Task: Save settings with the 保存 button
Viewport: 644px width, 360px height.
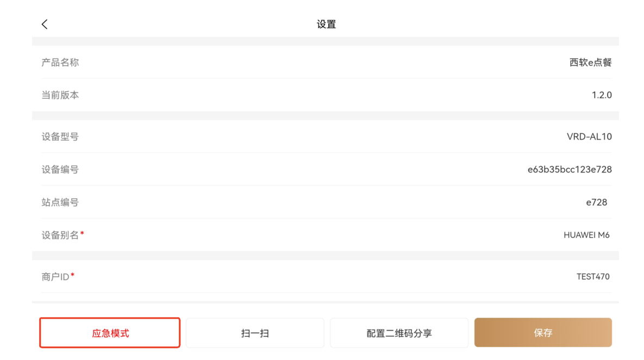Action: (x=543, y=333)
